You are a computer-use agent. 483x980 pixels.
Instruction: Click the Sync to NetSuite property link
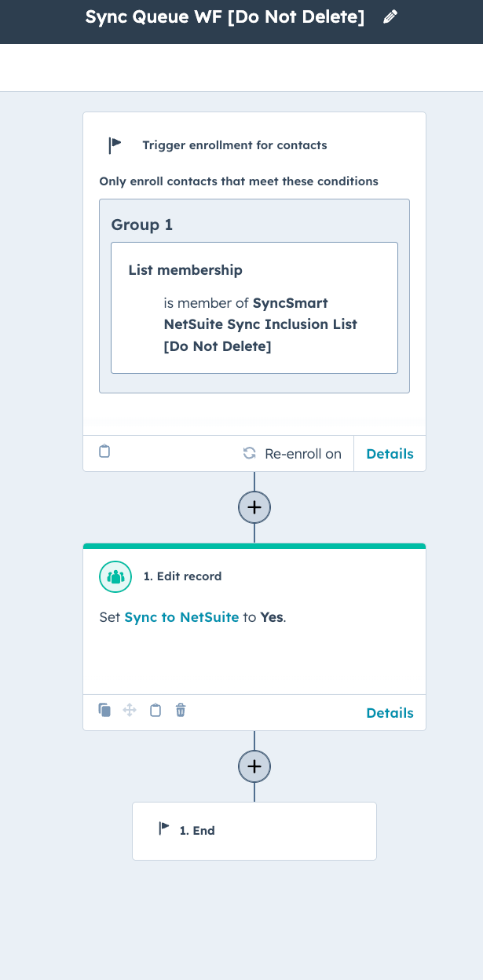(x=181, y=617)
